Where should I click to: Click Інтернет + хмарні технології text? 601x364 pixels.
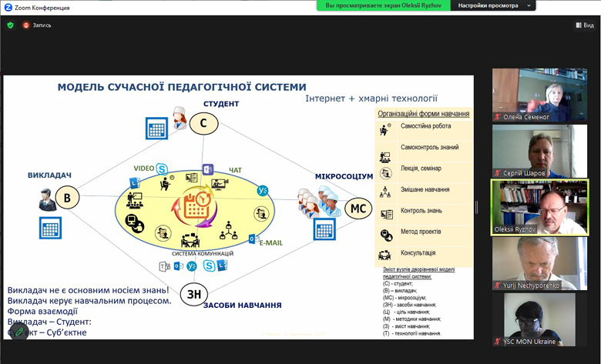click(x=371, y=99)
